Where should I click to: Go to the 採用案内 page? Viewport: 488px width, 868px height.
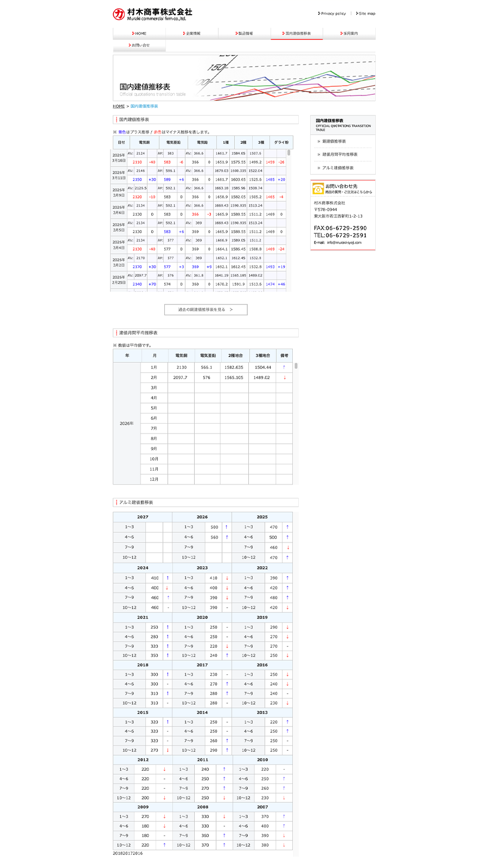(349, 34)
